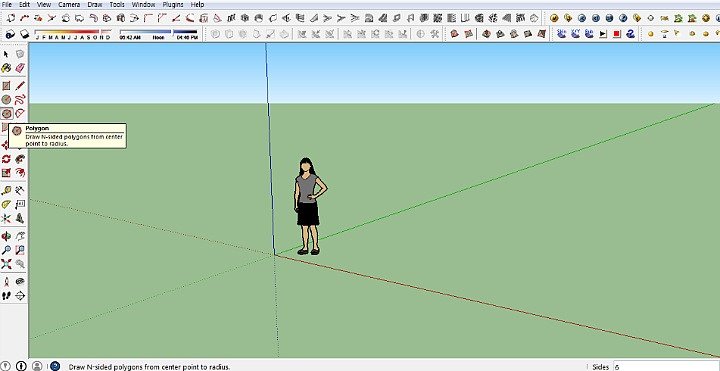Activate the Rectangle drawing tool

pyautogui.click(x=6, y=86)
